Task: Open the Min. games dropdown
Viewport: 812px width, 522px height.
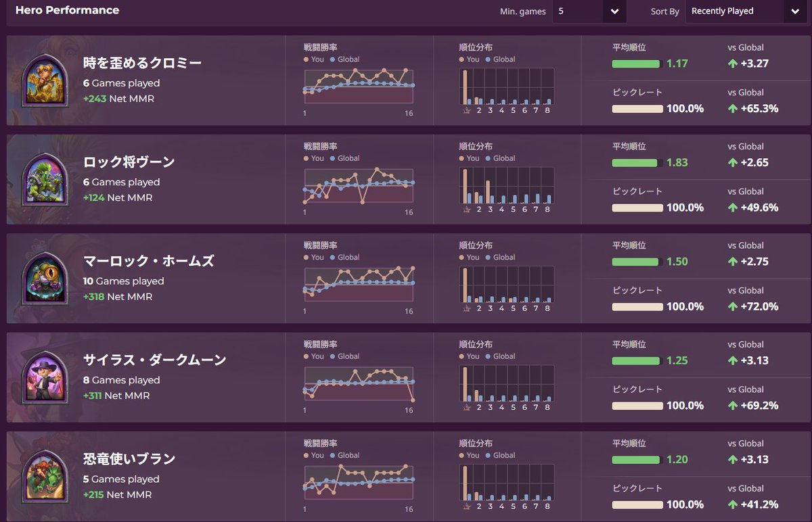Action: click(589, 11)
